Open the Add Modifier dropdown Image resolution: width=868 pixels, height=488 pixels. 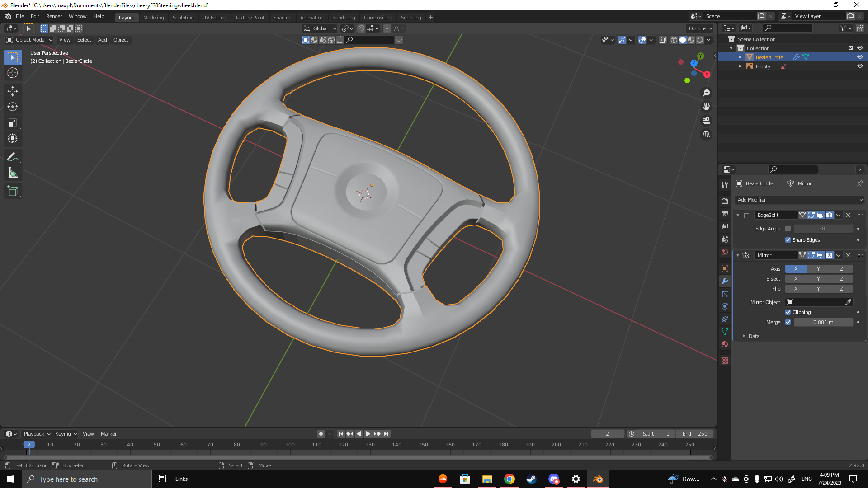pyautogui.click(x=799, y=200)
